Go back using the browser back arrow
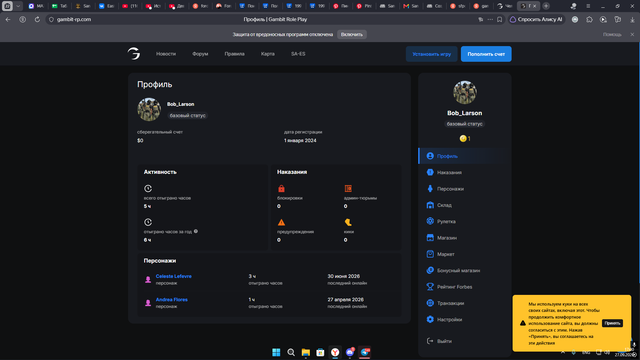The image size is (640, 360). 8,19
